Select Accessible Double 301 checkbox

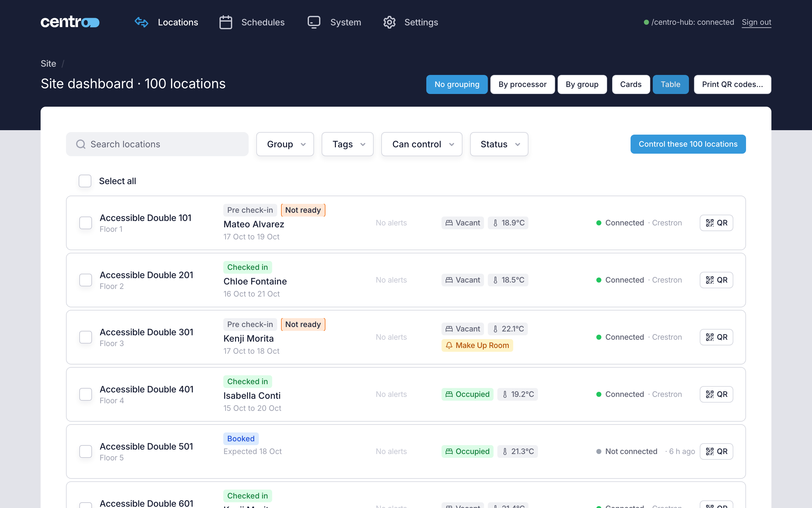(x=86, y=337)
